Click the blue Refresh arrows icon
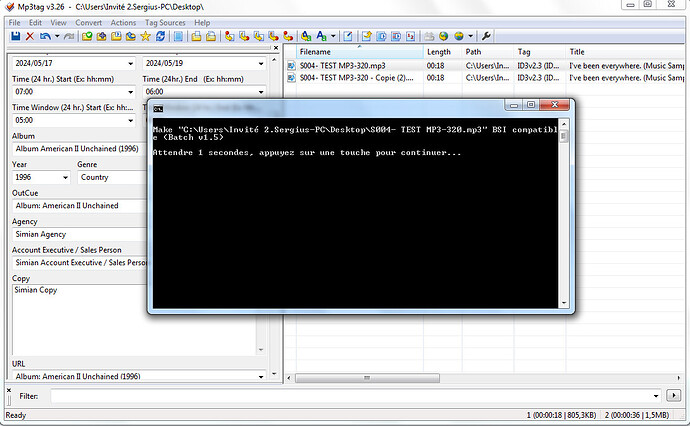Image resolution: width=690 pixels, height=426 pixels. tap(160, 36)
